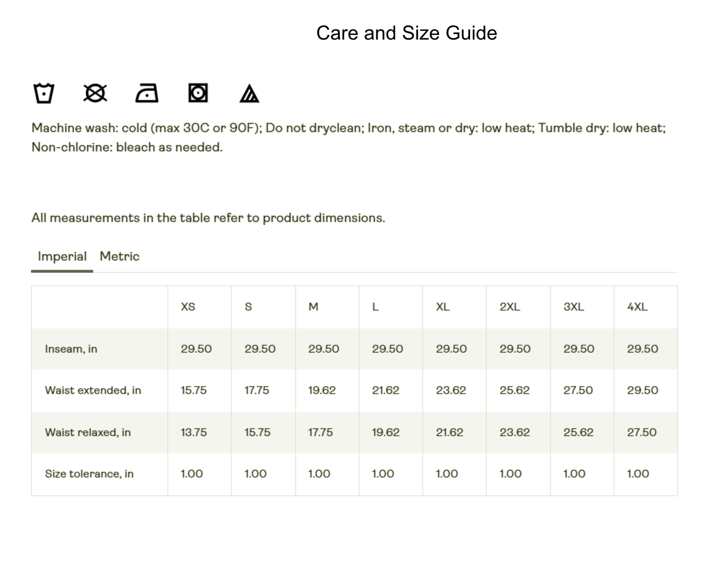Click the Inseam, in row label

71,349
